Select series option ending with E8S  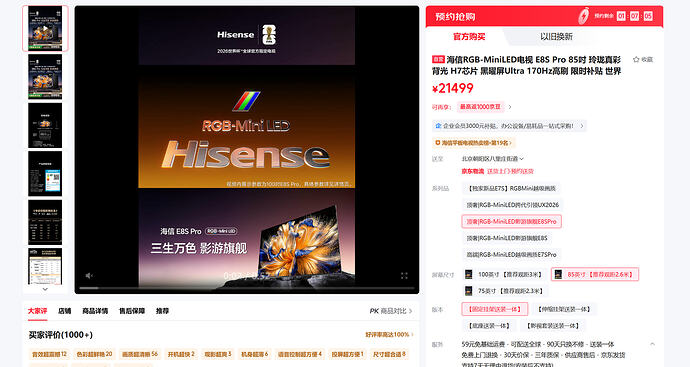click(507, 238)
